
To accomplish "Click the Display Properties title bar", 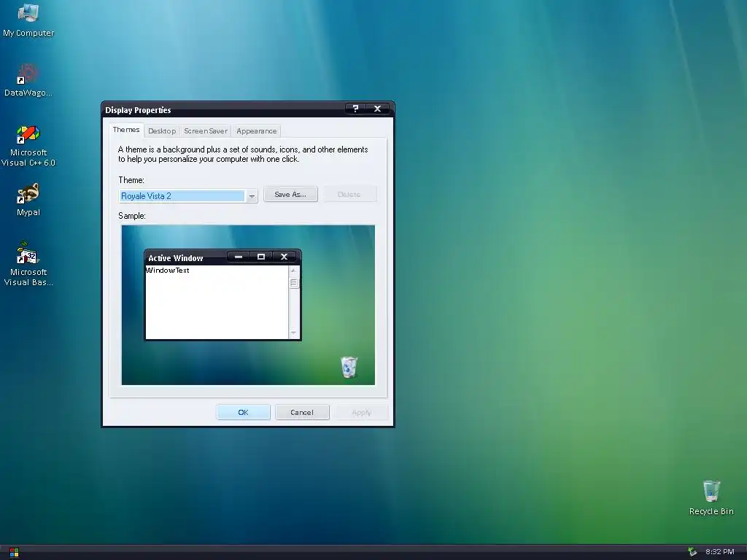I will coord(224,109).
